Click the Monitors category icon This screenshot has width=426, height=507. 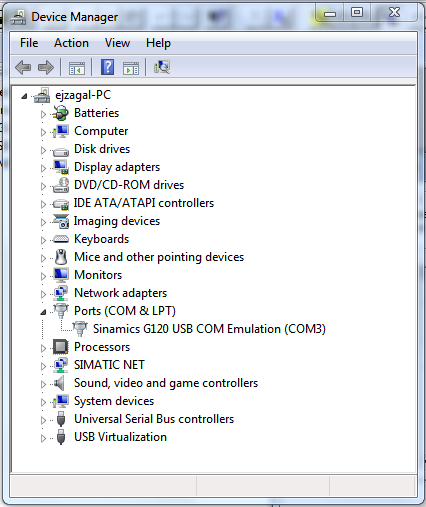point(61,275)
